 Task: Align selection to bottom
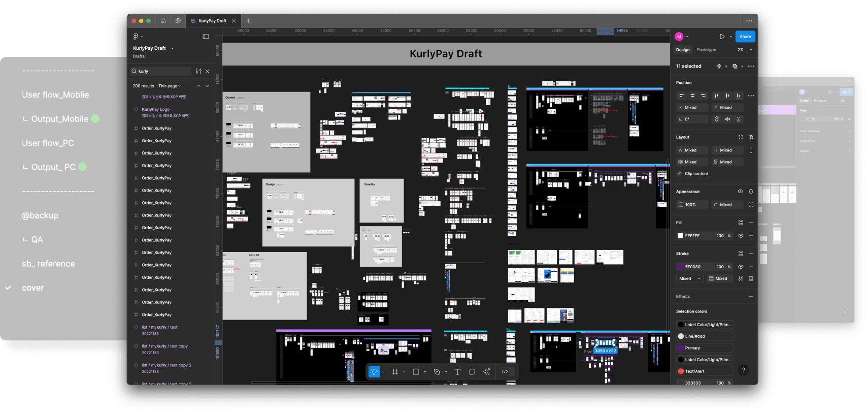[738, 96]
